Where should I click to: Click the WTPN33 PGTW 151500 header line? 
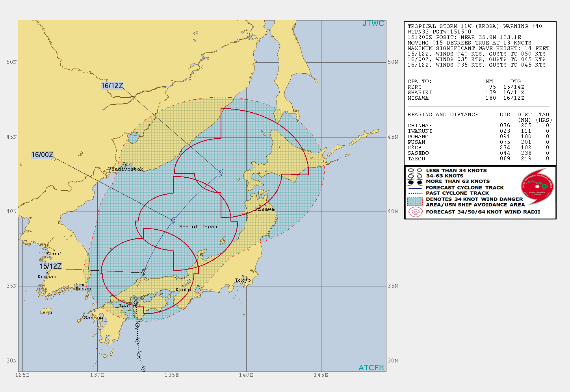pos(439,32)
